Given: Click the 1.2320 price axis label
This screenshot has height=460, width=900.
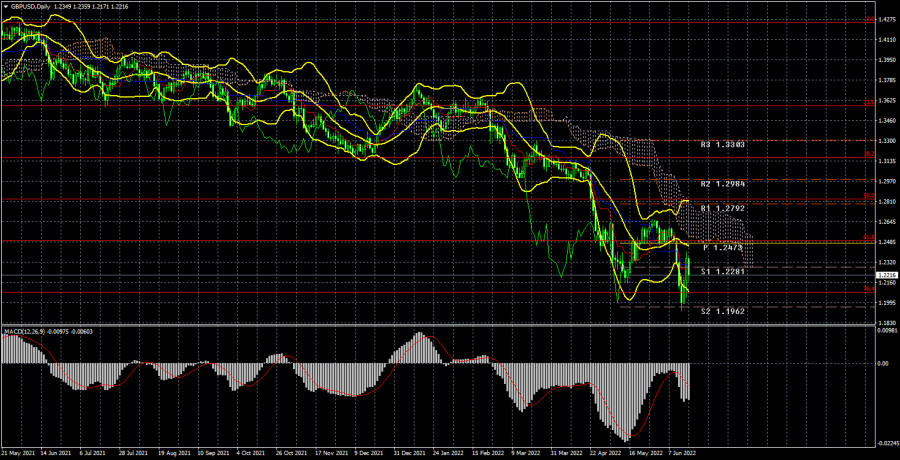Looking at the screenshot, I should point(887,262).
